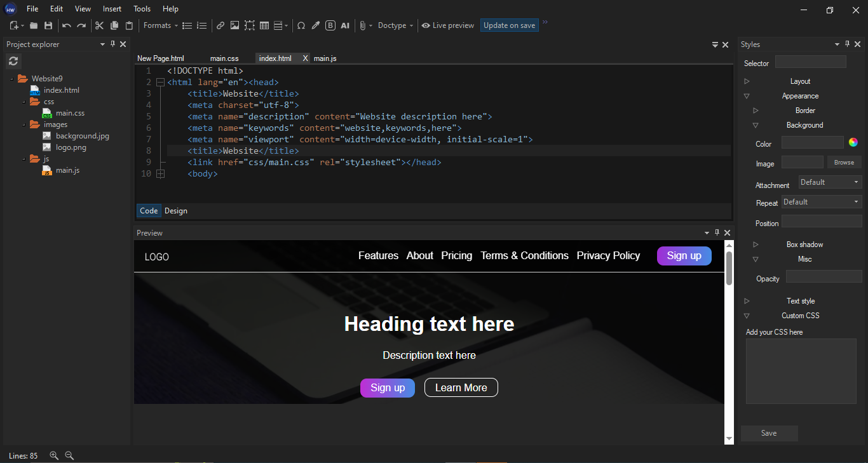
Task: Insert a hyperlink via chain icon
Action: [220, 25]
